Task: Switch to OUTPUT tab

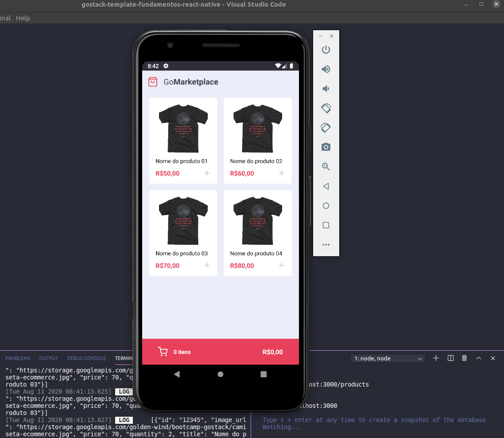Action: pyautogui.click(x=49, y=358)
